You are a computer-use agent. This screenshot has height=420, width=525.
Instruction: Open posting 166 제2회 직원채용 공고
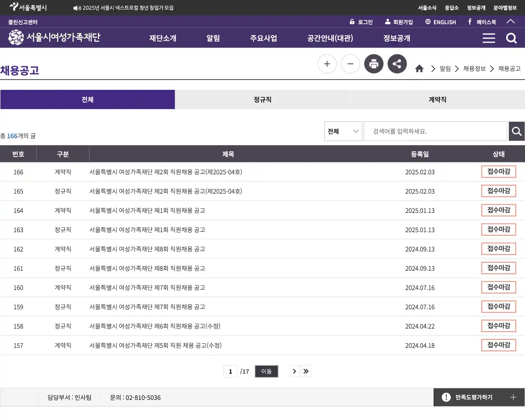166,172
